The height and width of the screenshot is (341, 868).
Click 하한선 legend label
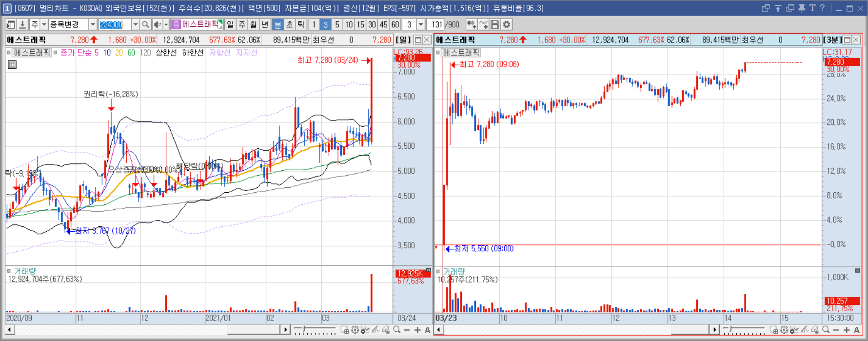coord(193,53)
